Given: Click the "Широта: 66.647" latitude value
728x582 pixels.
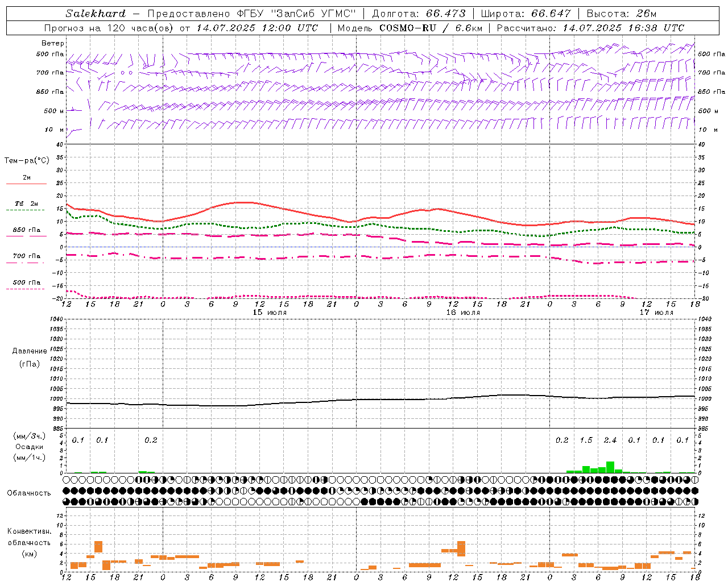Looking at the screenshot, I should pos(526,14).
